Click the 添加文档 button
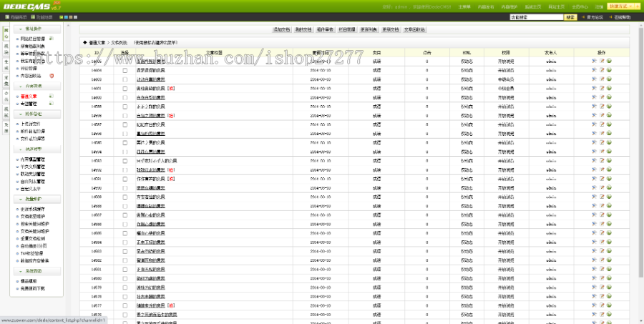 [x=282, y=29]
